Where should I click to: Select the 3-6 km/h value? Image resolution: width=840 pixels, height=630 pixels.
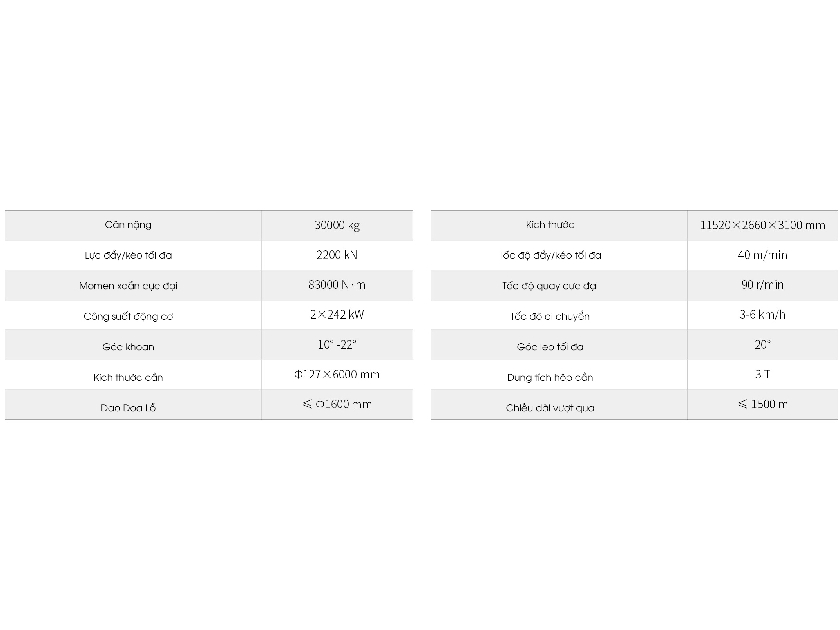point(762,315)
